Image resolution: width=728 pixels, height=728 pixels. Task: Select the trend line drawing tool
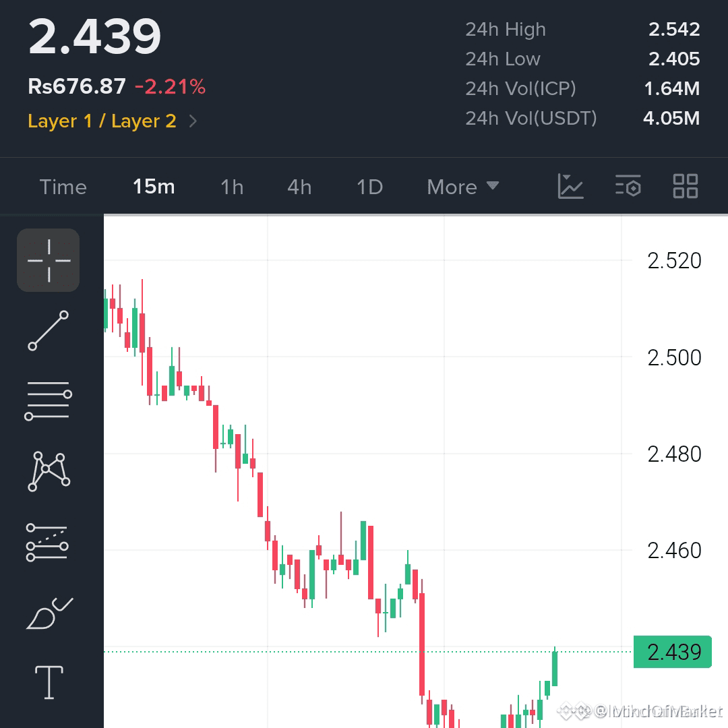pos(49,330)
